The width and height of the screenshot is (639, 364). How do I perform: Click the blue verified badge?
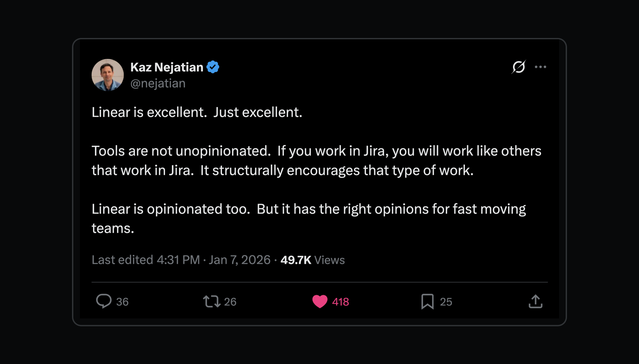pos(213,66)
